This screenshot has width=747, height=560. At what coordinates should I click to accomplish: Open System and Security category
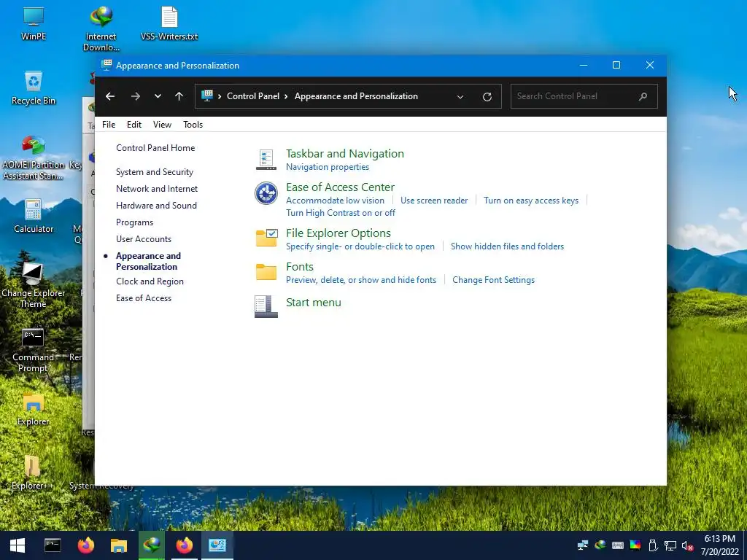click(155, 172)
